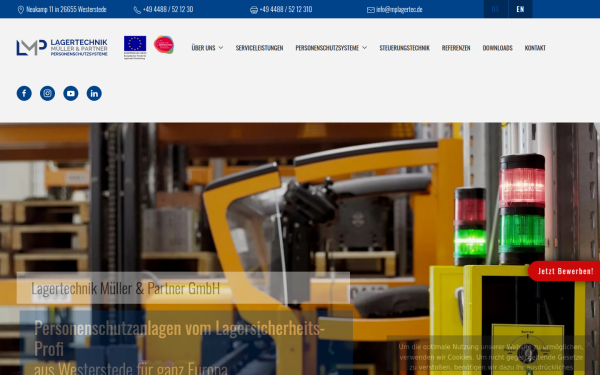Viewport: 600px width, 375px height.
Task: Click the Jetzt Bewerben! button
Action: (565, 271)
